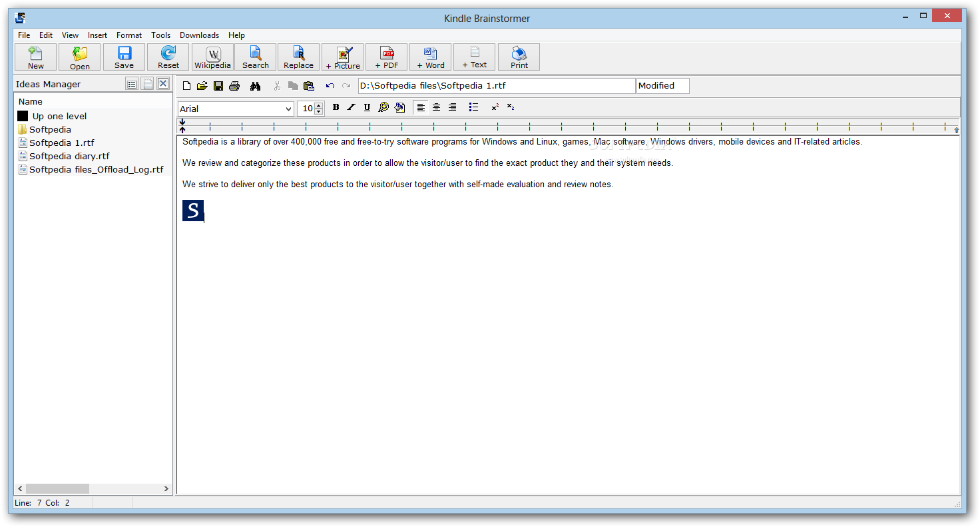Screen dimensions: 980x527
Task: Click the large Print button
Action: tap(519, 57)
